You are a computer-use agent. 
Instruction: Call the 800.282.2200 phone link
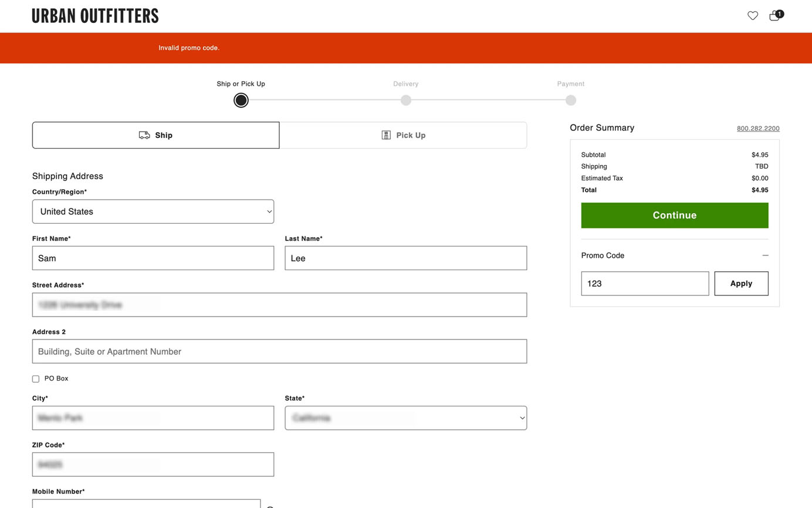[757, 128]
